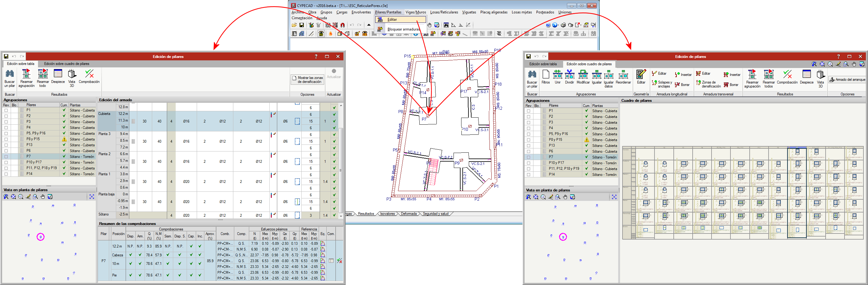Check Rev. box for P14 in left window

coord(6,174)
